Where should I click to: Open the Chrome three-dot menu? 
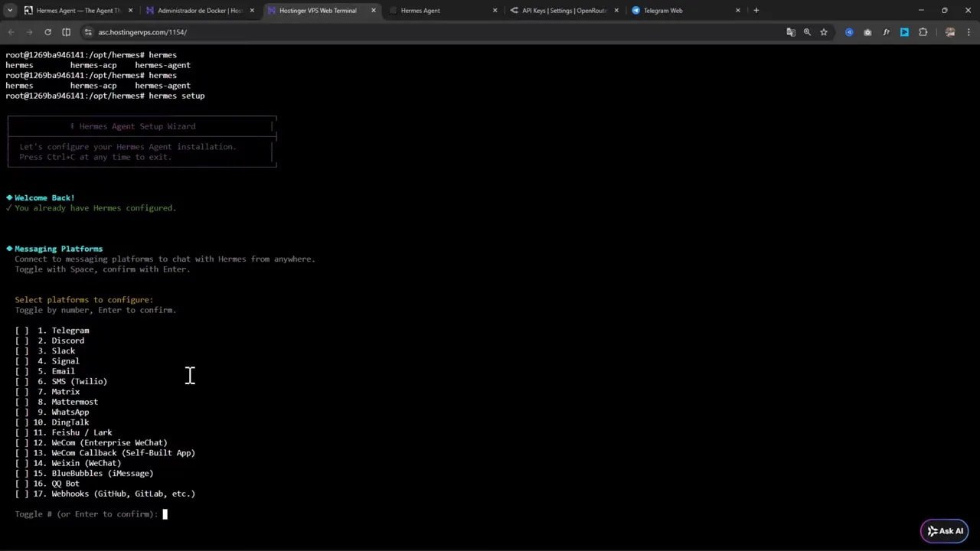(x=969, y=32)
